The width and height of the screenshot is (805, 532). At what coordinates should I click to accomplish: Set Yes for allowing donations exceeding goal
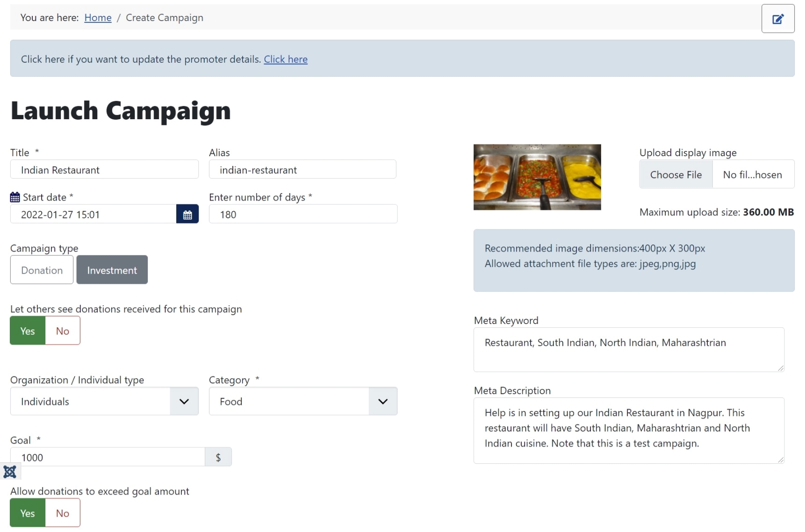click(28, 513)
